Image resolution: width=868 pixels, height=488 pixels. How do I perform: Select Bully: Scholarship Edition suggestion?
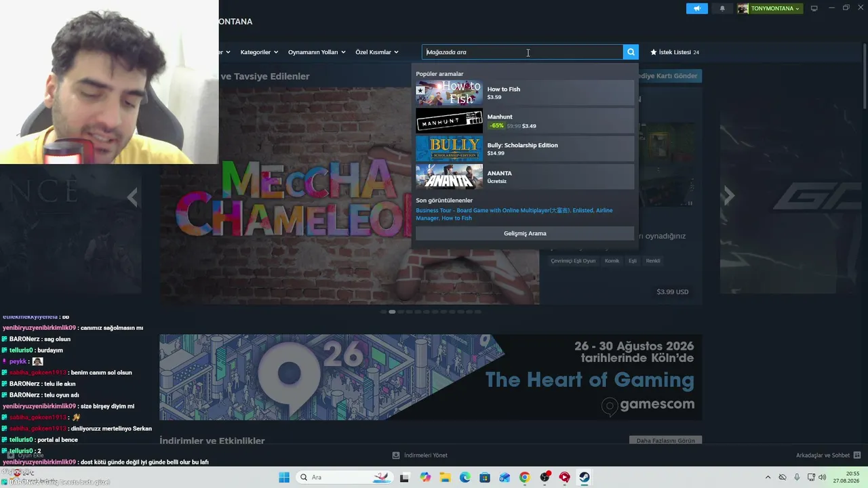pos(525,149)
